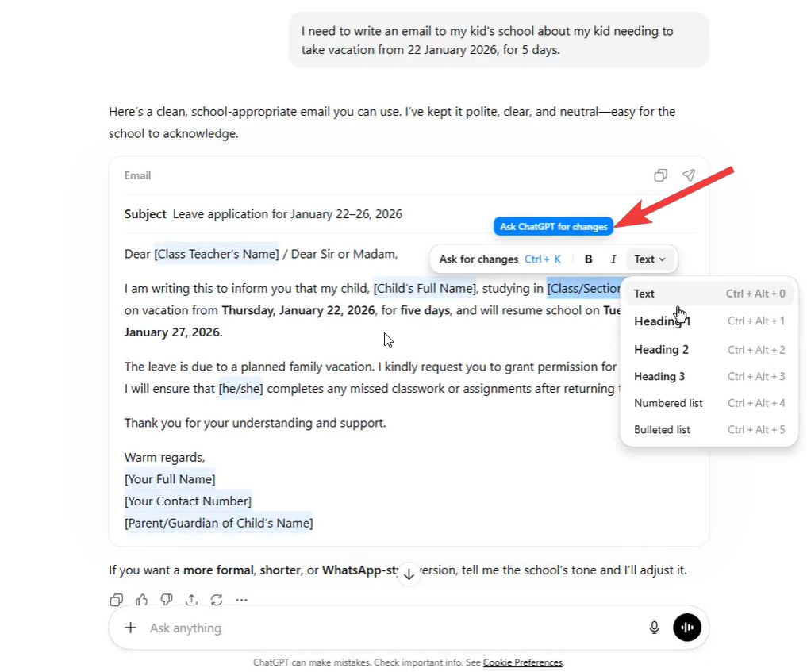Click the [Child's Full Name] placeholder

[x=425, y=289]
